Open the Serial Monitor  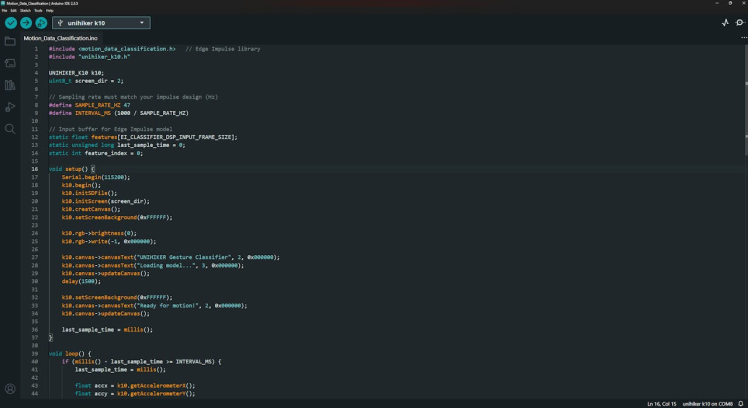point(740,22)
